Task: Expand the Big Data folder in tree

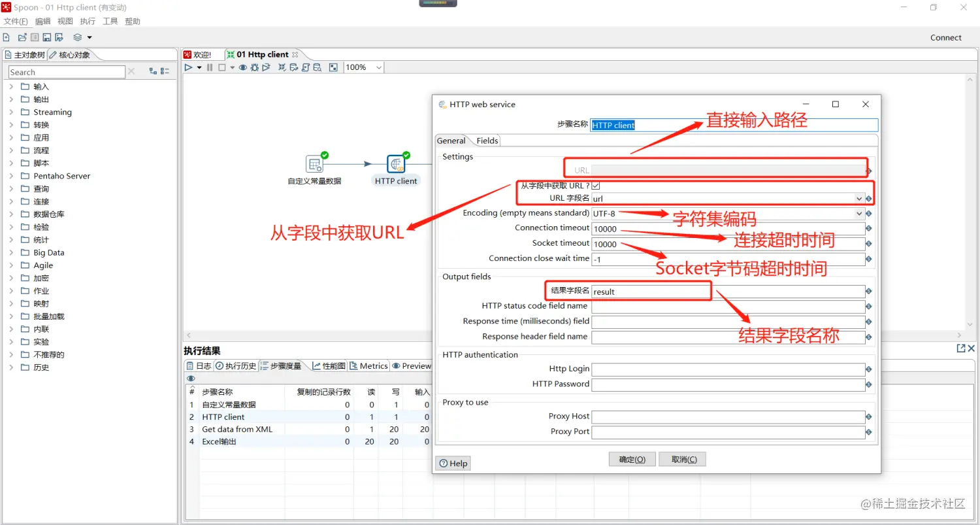Action: [x=11, y=252]
